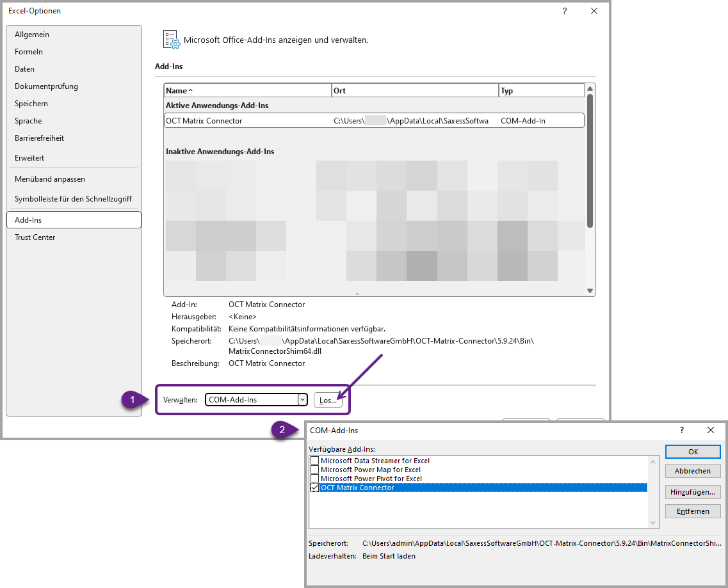Screen dimensions: 728x588
Task: Go to Formeln options category
Action: [x=29, y=52]
